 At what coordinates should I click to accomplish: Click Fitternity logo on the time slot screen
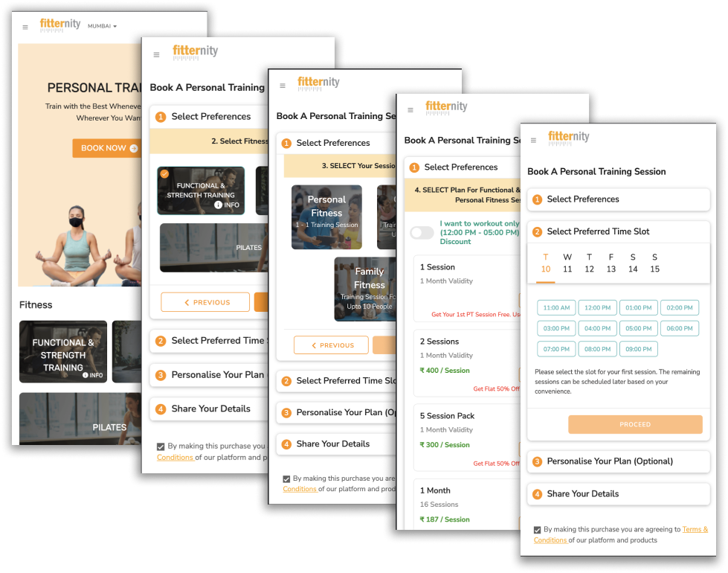pos(568,138)
